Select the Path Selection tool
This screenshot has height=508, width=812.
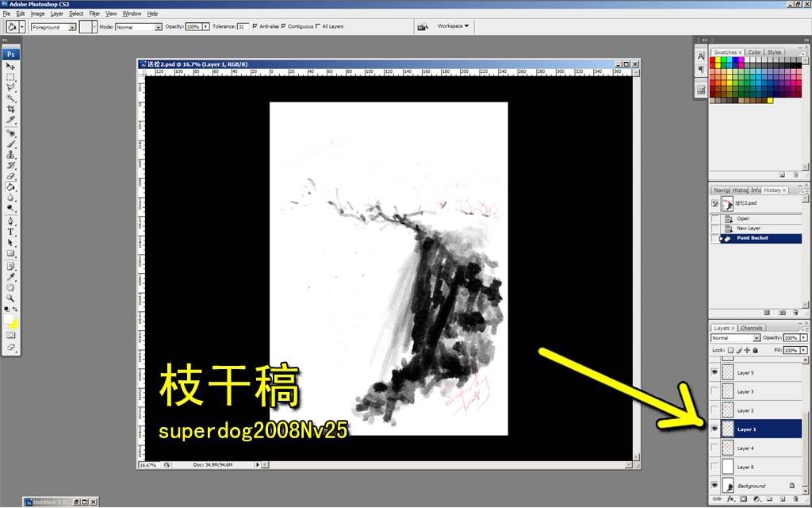point(10,243)
